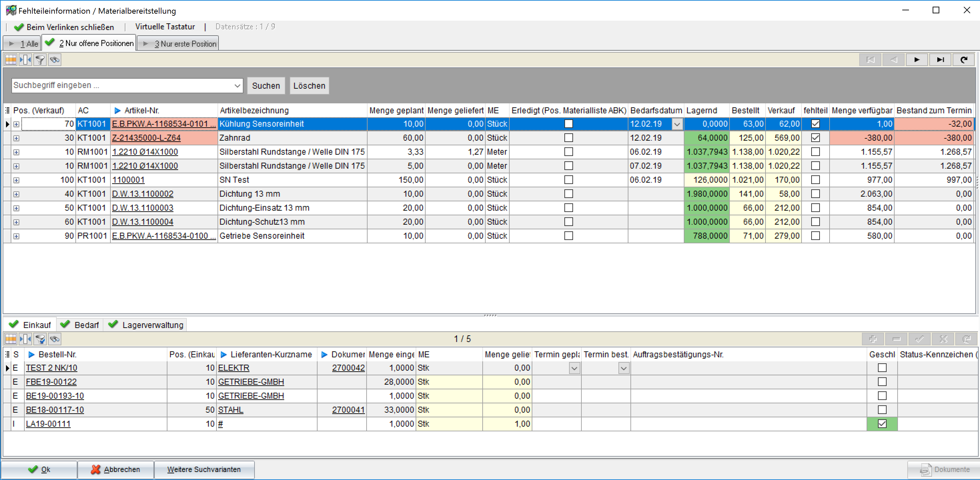Expand the Zahnrad row

tap(16, 138)
